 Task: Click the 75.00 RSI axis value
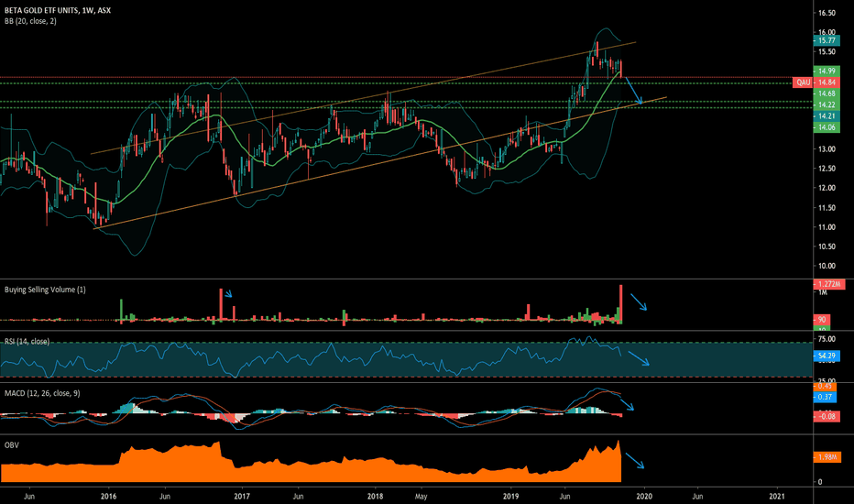[827, 339]
